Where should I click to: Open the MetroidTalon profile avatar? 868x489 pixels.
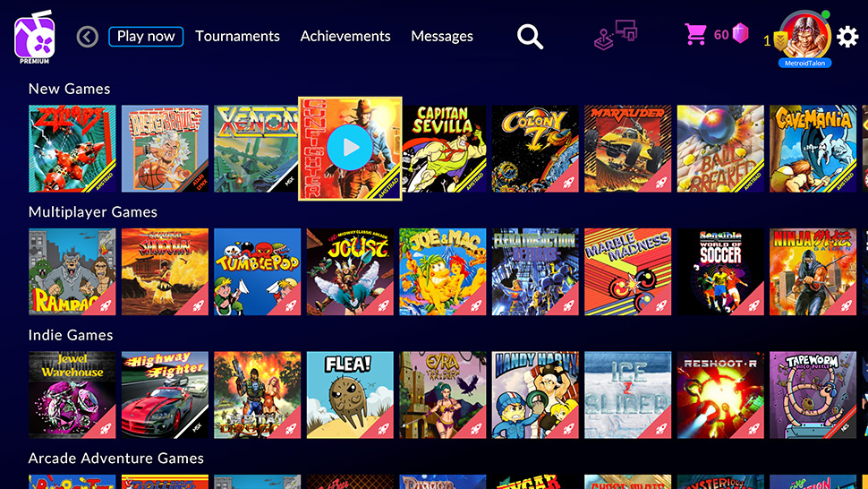click(x=805, y=37)
